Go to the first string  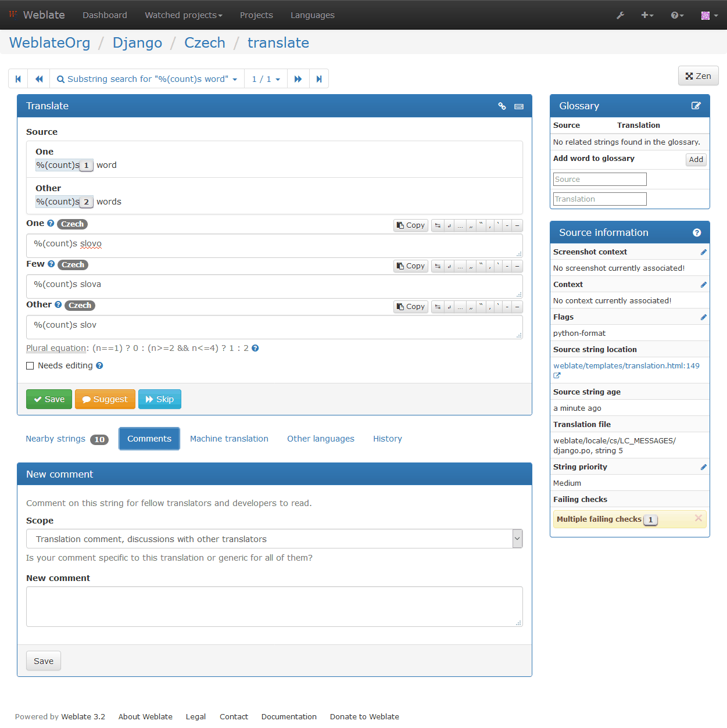pyautogui.click(x=18, y=79)
